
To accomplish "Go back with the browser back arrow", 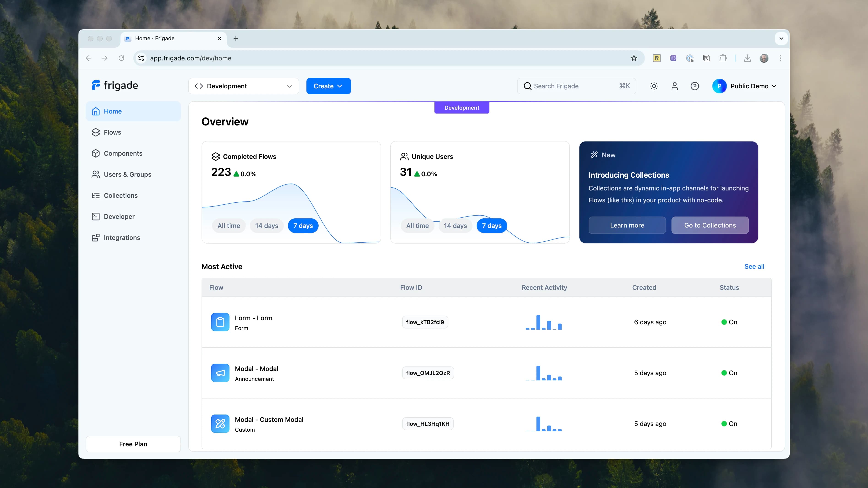I will [x=89, y=58].
